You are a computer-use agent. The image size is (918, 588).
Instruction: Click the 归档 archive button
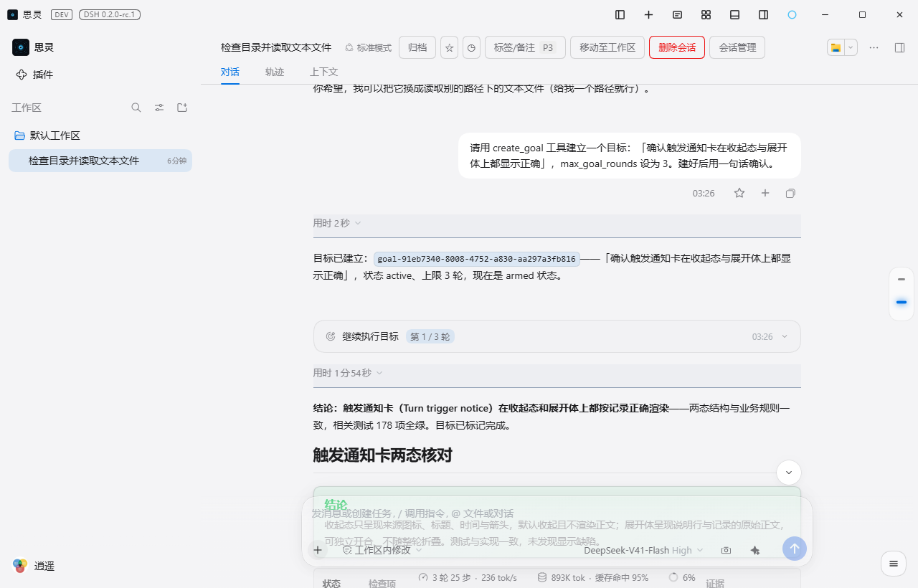pos(417,47)
